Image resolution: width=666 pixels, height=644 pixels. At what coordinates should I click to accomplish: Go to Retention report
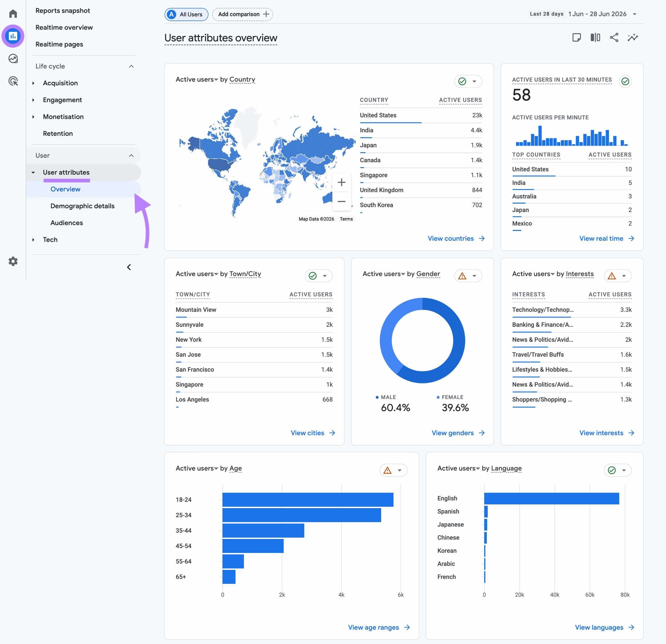coord(58,134)
